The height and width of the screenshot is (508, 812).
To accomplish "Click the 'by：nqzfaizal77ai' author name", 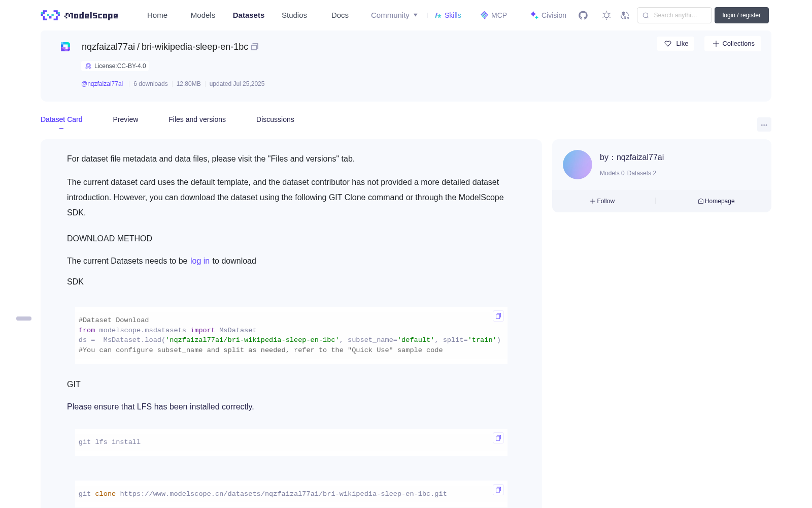I will (632, 157).
